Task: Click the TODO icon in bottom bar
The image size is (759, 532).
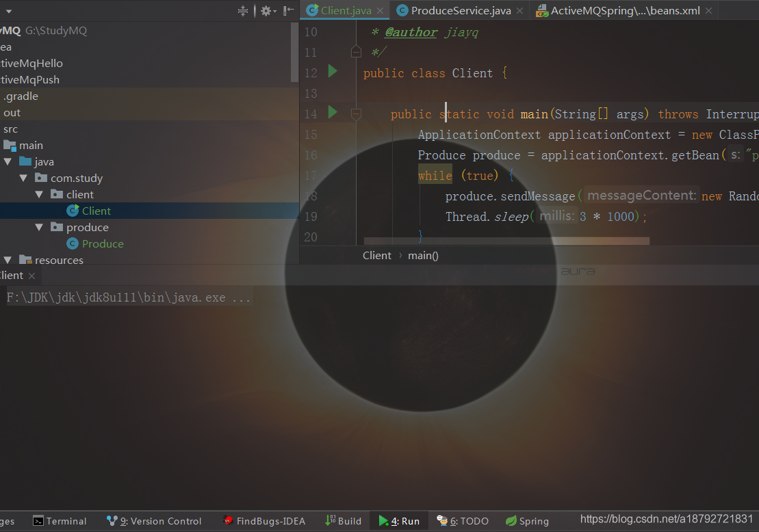Action: [x=442, y=520]
